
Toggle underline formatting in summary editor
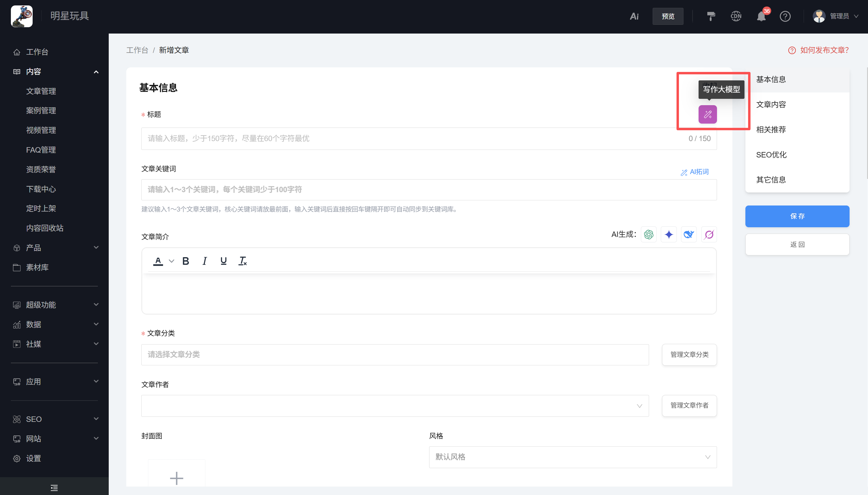[223, 261]
